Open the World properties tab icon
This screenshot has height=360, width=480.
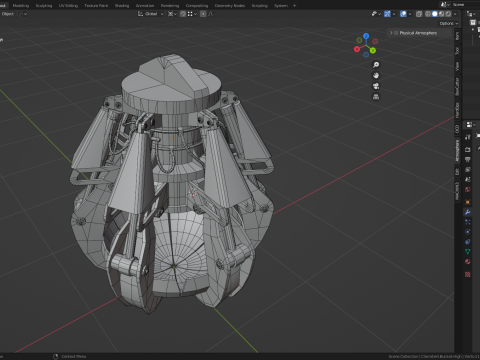468,189
